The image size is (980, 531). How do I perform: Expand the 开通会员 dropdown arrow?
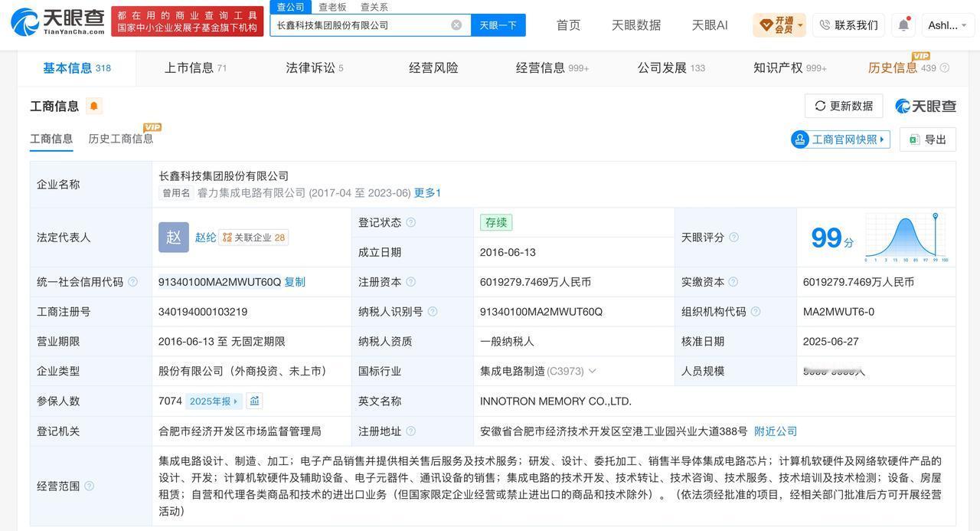(800, 25)
